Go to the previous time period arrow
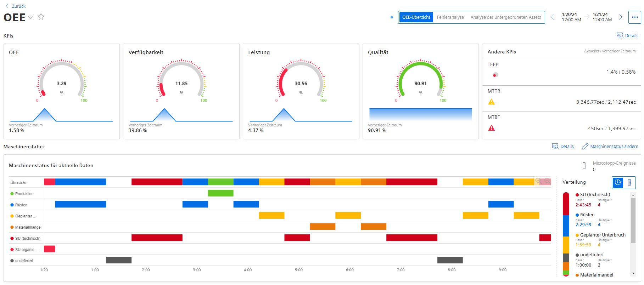 pyautogui.click(x=553, y=17)
